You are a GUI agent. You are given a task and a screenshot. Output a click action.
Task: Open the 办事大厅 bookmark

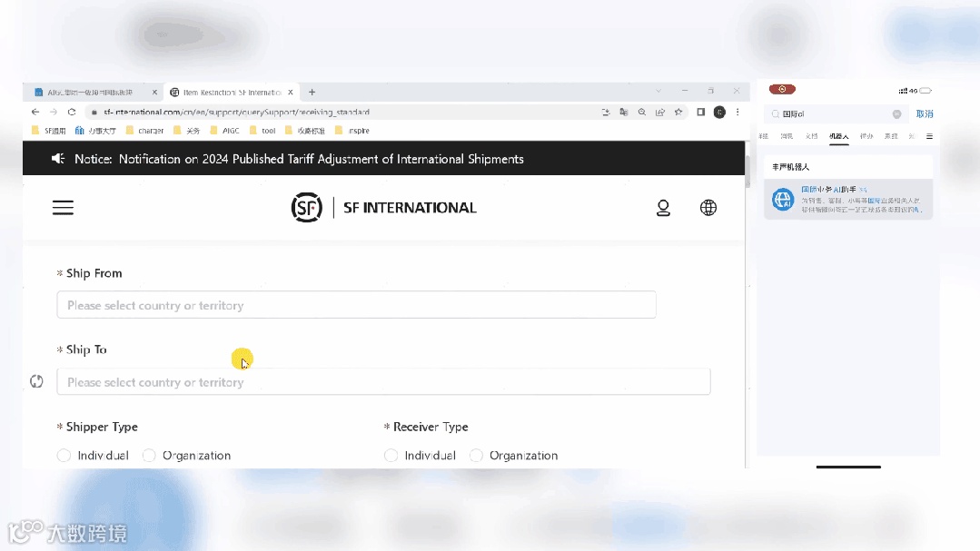click(x=95, y=131)
